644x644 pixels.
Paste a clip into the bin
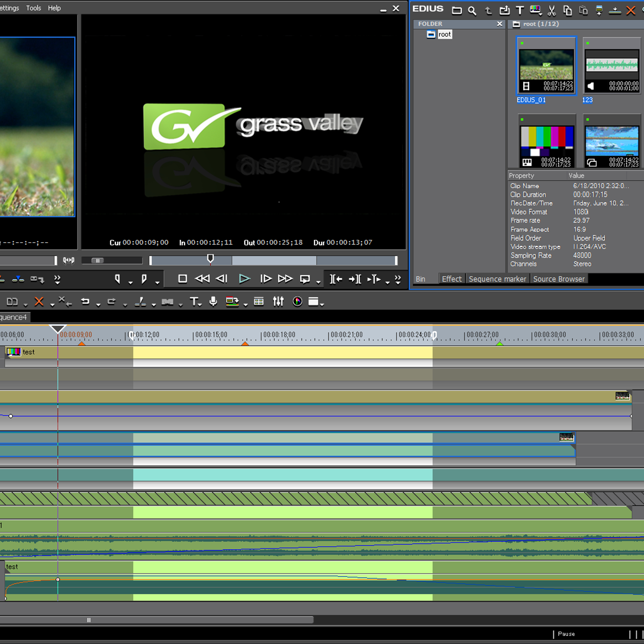[x=583, y=10]
